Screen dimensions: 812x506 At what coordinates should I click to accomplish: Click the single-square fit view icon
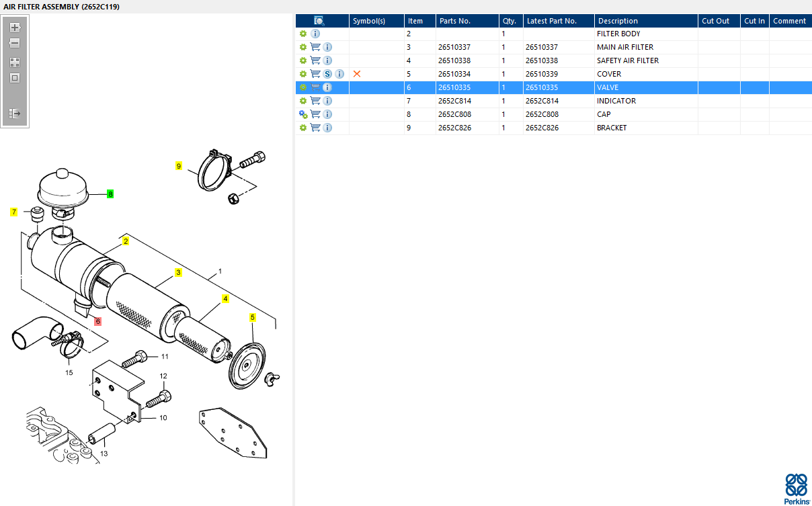(x=15, y=77)
